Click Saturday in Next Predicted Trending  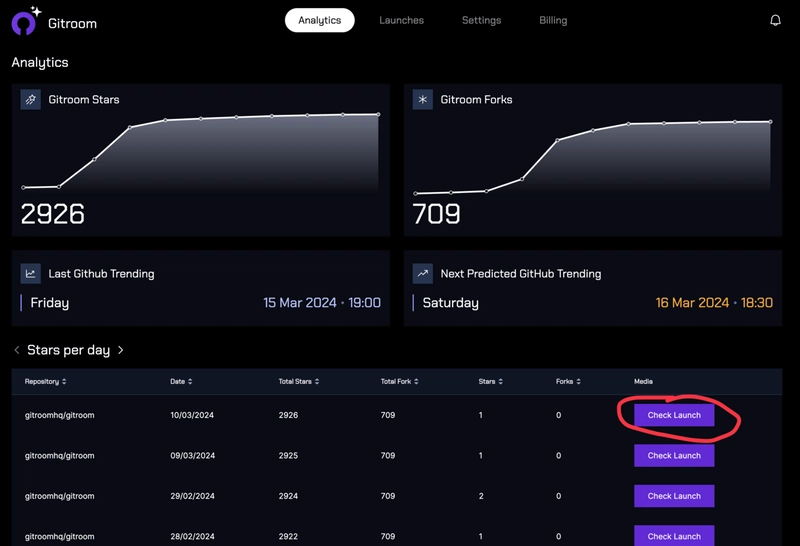click(451, 303)
